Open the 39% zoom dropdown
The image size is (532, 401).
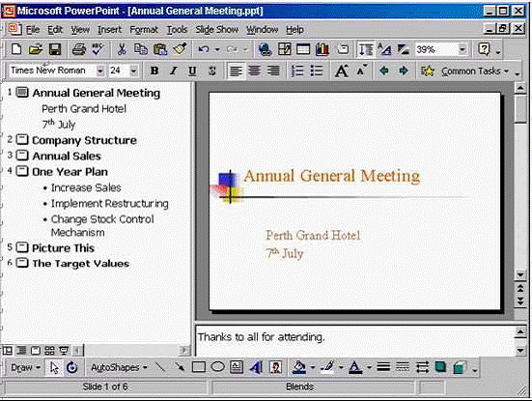click(x=462, y=49)
